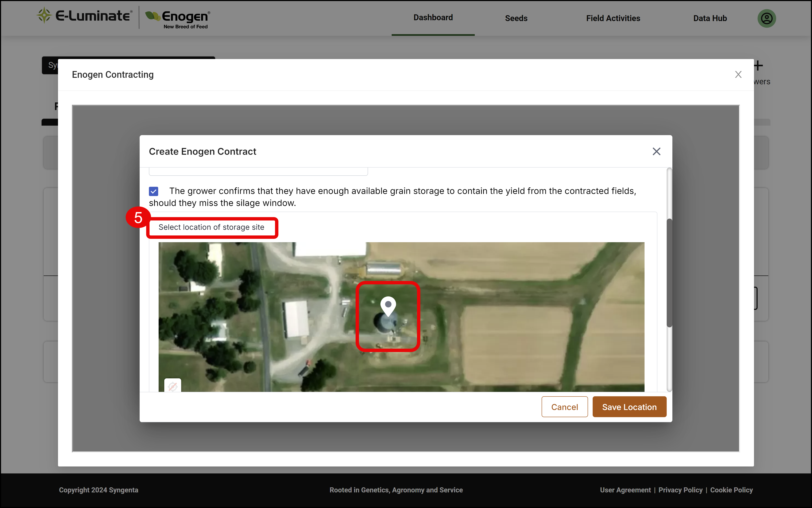Close the Enogen Contracting window

point(738,74)
